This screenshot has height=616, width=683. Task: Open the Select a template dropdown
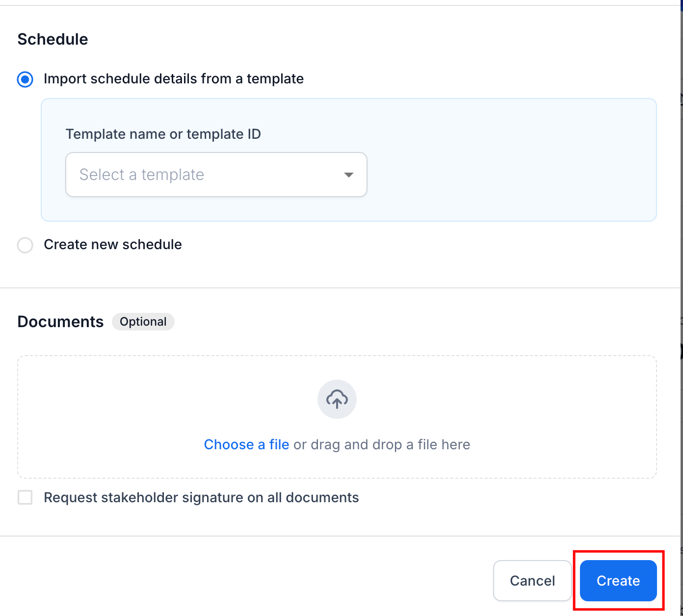click(216, 175)
